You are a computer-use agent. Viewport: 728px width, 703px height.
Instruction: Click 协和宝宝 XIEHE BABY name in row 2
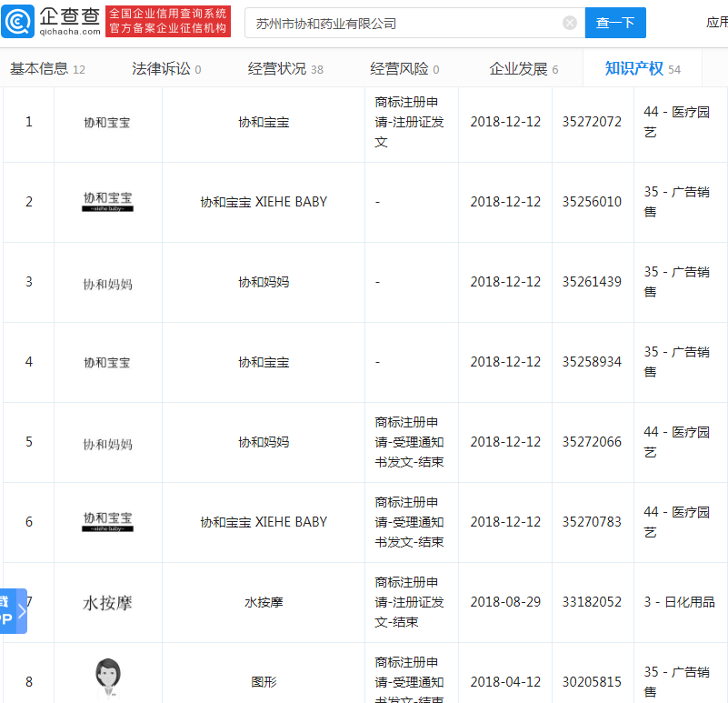point(264,202)
